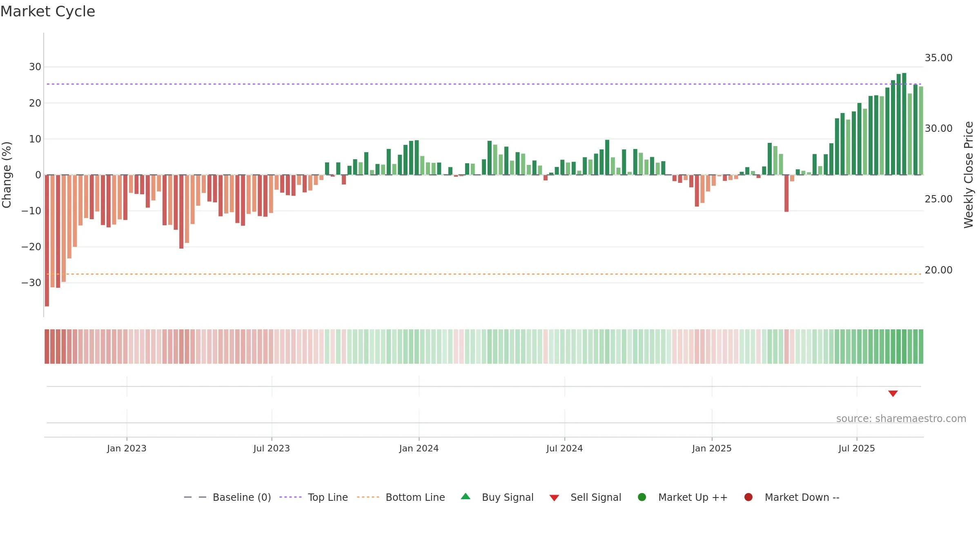The image size is (980, 551).
Task: Click the Weekly Close Price axis title
Action: [969, 175]
